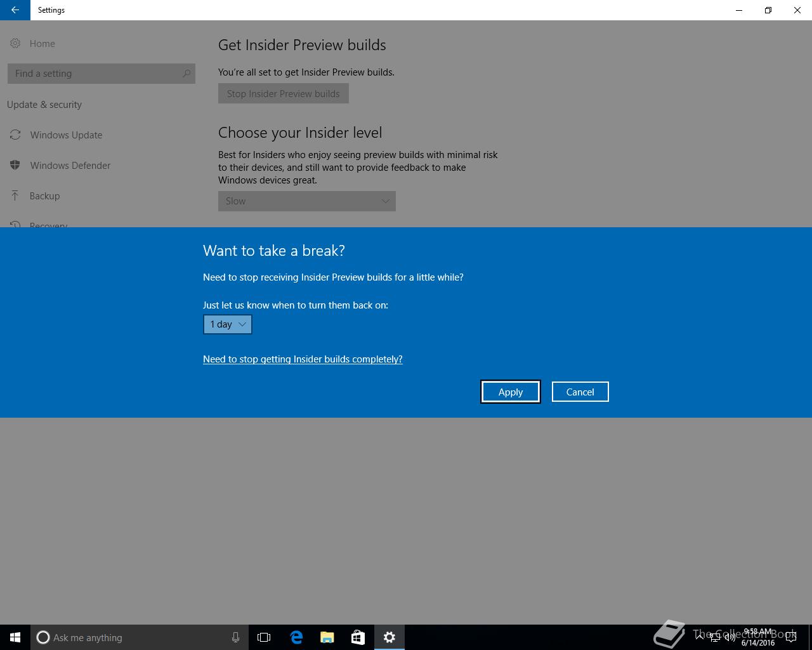Focus the Find a setting search box
The image size is (812, 650).
click(101, 74)
